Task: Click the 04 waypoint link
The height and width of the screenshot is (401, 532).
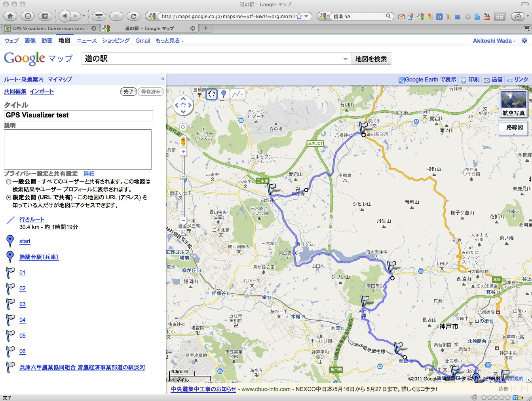Action: pos(23,320)
